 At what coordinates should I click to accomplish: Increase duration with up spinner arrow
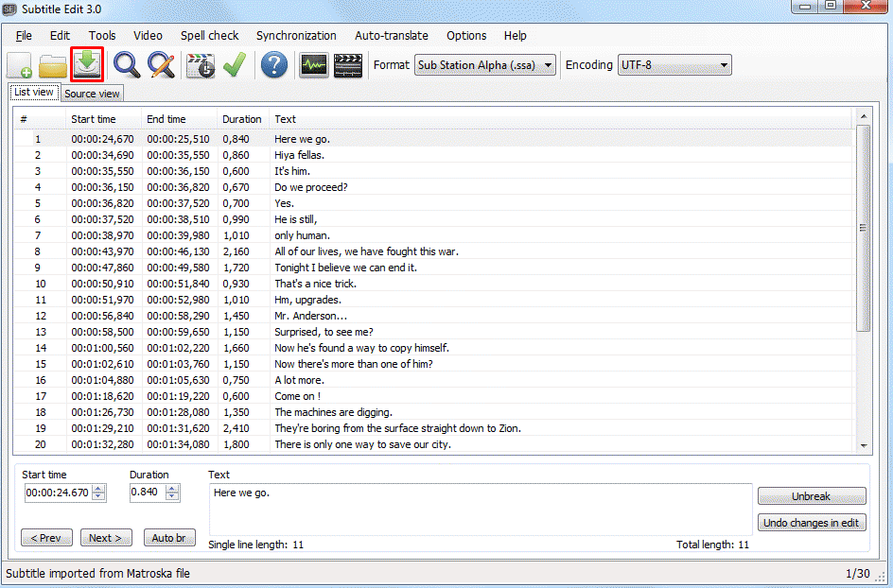(172, 489)
